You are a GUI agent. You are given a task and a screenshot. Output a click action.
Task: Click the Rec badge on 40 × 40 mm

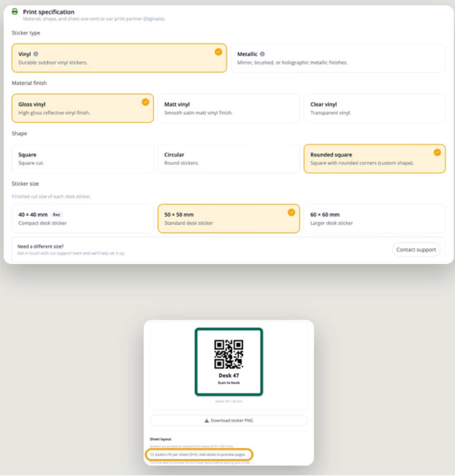pos(56,214)
